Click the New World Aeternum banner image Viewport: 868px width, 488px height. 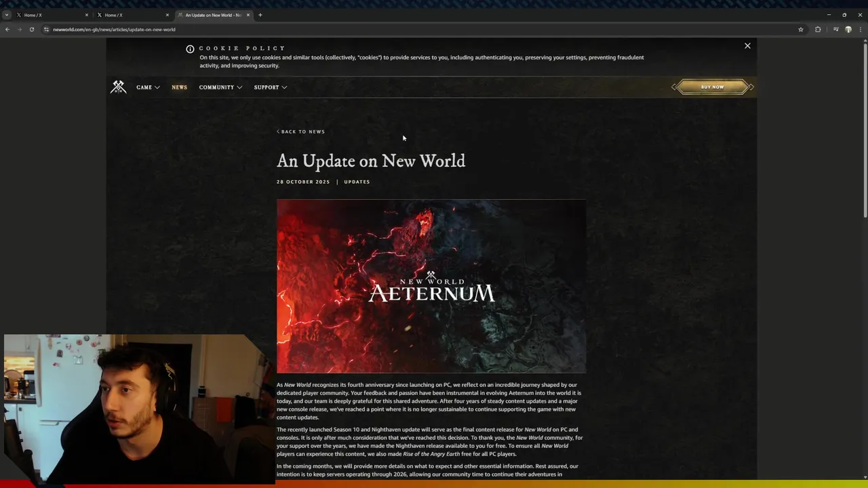click(431, 286)
